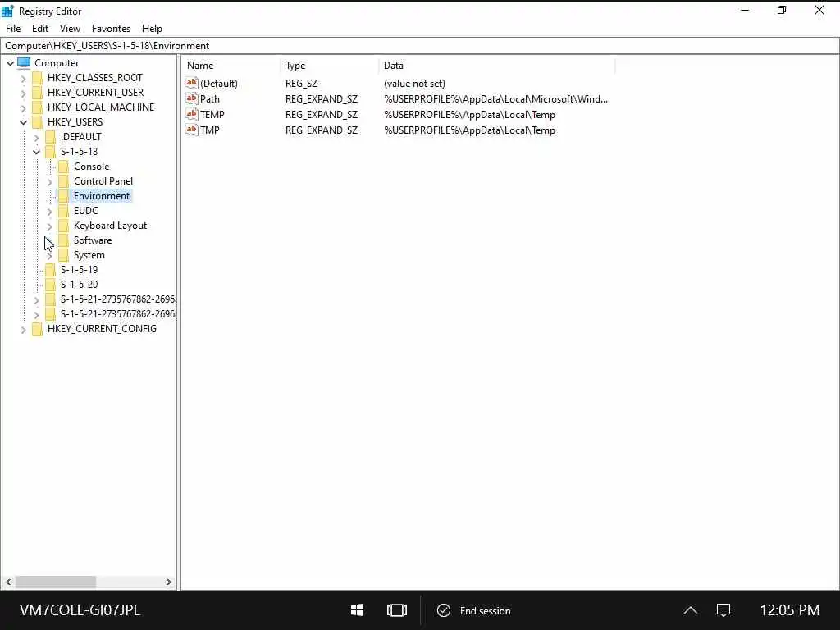Screen dimensions: 840x630
Task: Expand the EUDC key
Action: [49, 212]
